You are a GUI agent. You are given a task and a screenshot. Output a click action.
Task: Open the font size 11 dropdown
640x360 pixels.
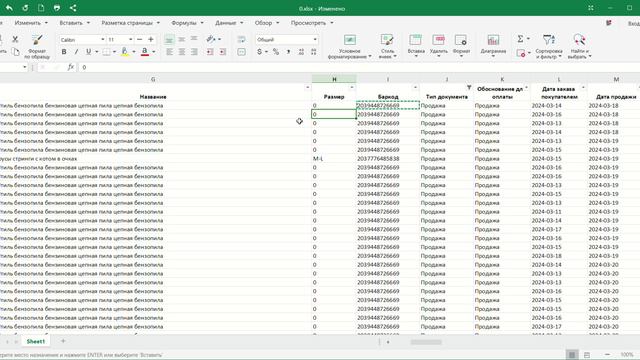(131, 40)
